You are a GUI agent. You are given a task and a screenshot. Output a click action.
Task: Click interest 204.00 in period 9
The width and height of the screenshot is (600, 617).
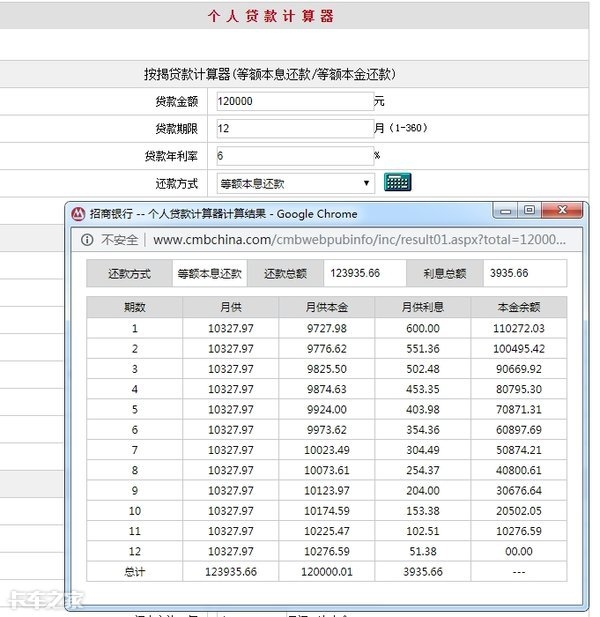[x=423, y=491]
